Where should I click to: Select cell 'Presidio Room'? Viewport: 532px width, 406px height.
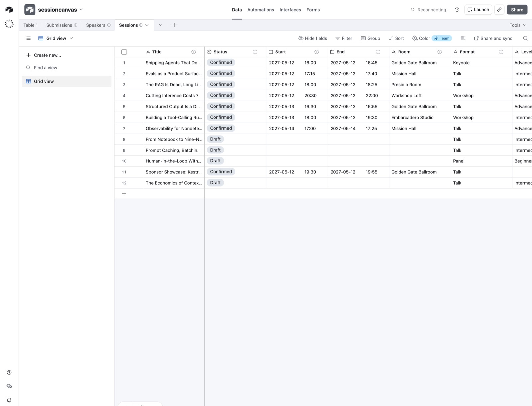click(x=420, y=85)
